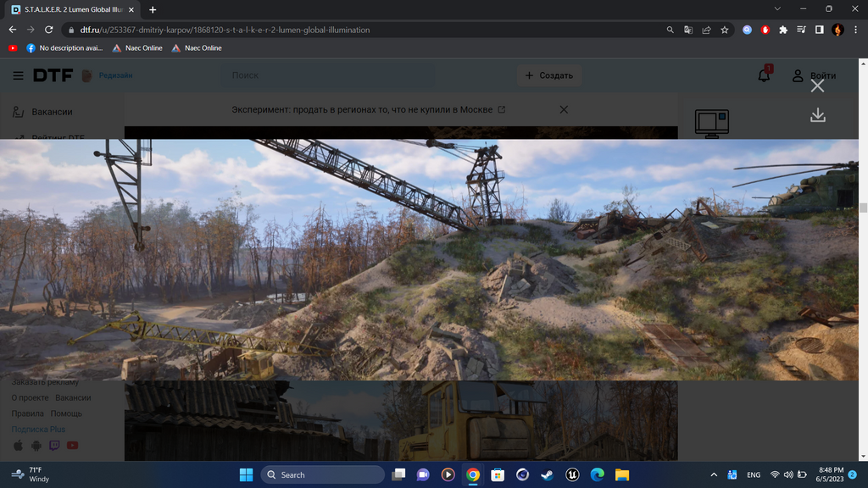
Task: Open the DTF hamburger menu
Action: pyautogui.click(x=19, y=75)
